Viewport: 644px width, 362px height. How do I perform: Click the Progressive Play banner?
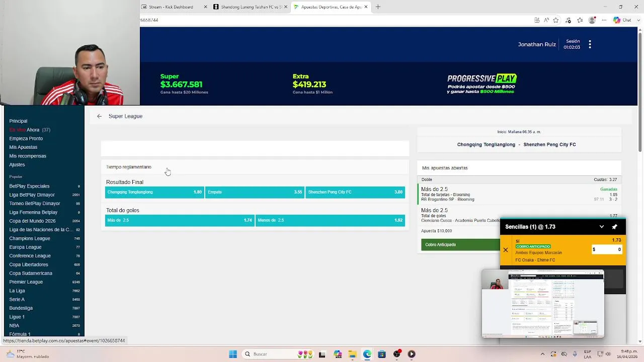(x=482, y=84)
